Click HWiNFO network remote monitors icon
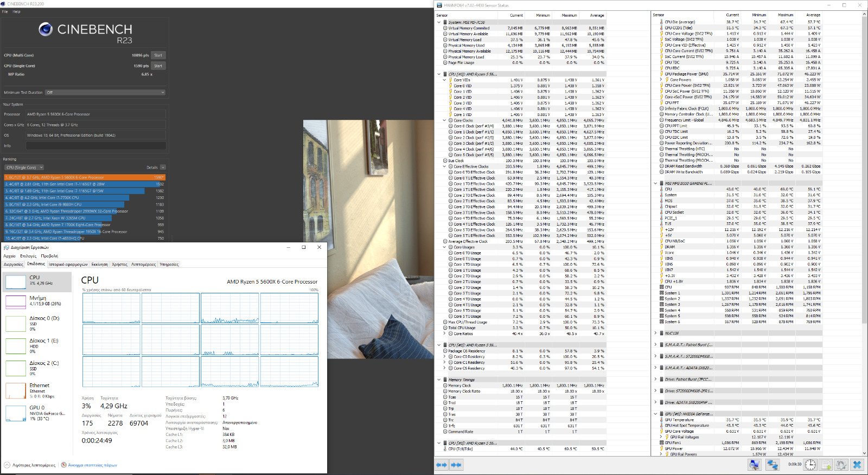This screenshot has height=475, width=868. [x=773, y=465]
